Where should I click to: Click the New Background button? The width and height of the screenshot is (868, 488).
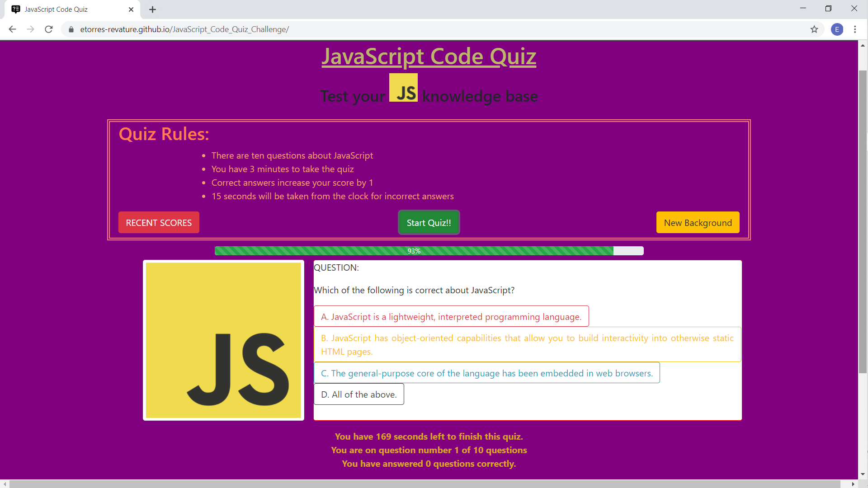point(698,222)
